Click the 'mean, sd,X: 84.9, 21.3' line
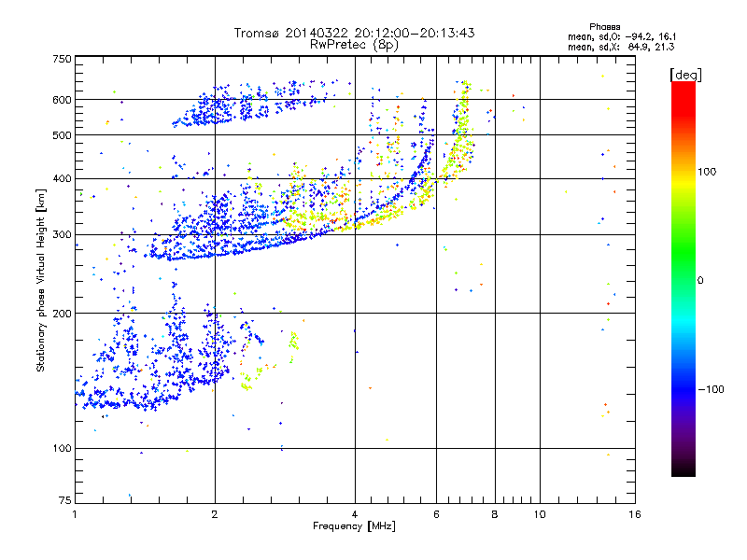Viewport: 747px width, 560px height. [x=621, y=47]
